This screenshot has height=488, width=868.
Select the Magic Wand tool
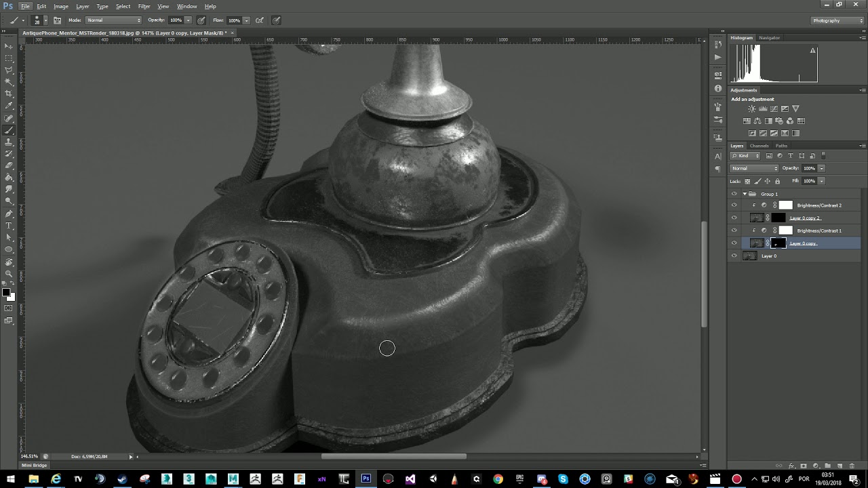9,82
